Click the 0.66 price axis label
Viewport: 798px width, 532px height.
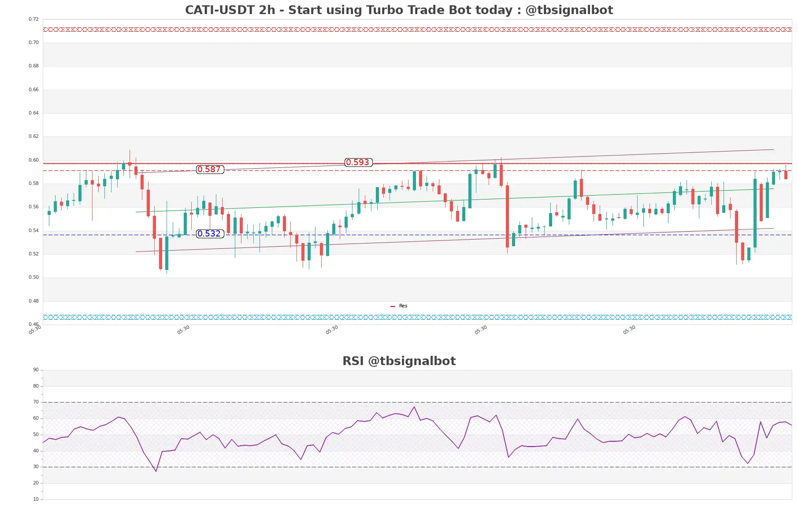click(33, 90)
